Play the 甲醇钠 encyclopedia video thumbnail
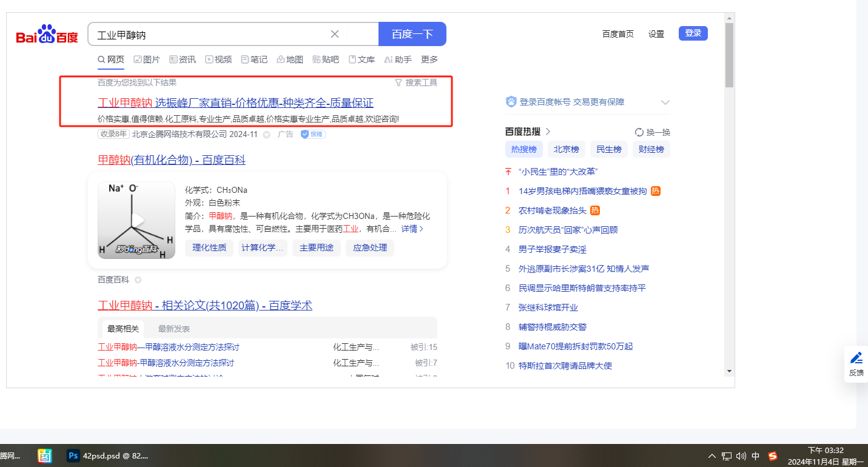868x467 pixels. pyautogui.click(x=136, y=220)
